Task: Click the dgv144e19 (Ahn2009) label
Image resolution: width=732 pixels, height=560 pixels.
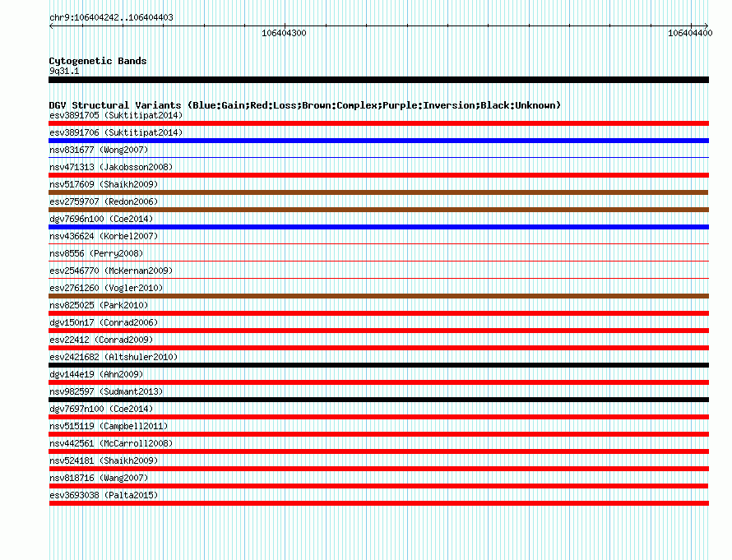Action: [96, 374]
